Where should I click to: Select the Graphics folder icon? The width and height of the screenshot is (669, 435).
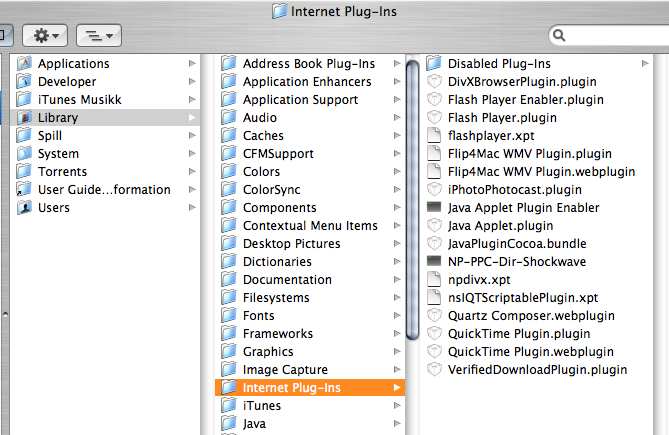[229, 352]
